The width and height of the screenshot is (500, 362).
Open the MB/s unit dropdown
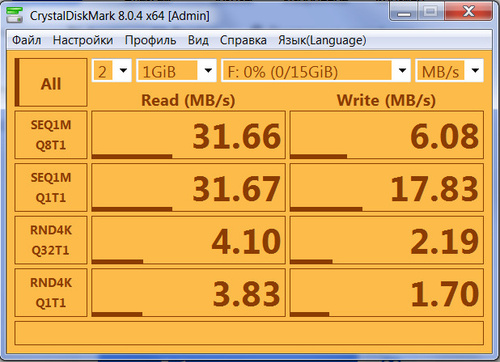tap(449, 71)
